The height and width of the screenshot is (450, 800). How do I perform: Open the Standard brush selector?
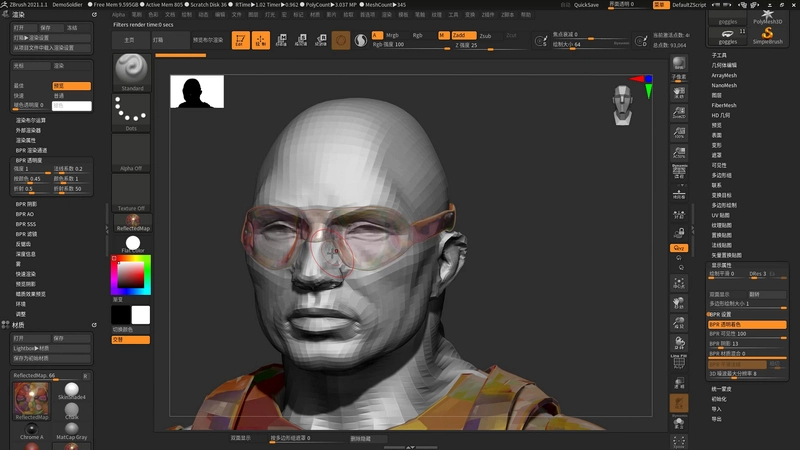point(132,72)
